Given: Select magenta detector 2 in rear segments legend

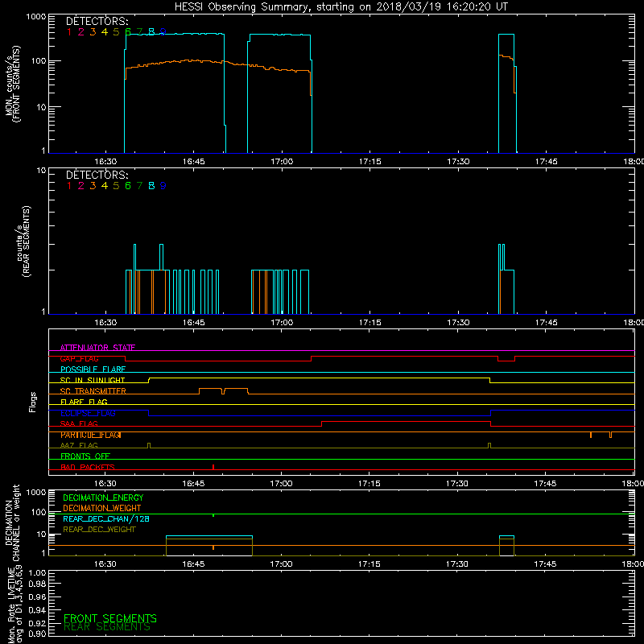Looking at the screenshot, I should tap(81, 186).
